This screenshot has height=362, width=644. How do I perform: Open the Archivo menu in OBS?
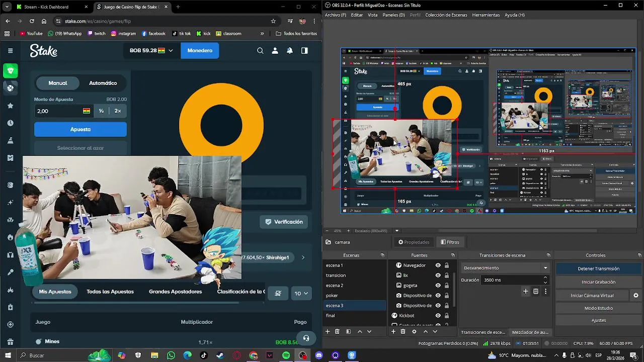[x=336, y=15]
